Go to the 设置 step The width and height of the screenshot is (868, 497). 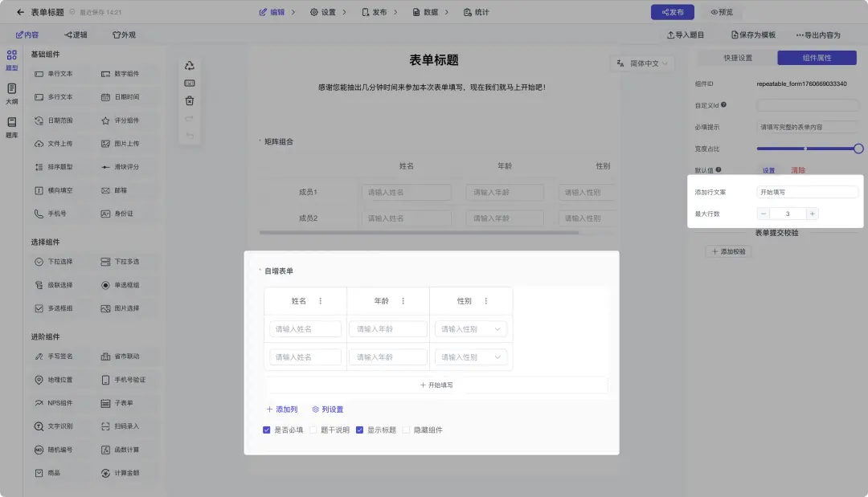tap(323, 12)
